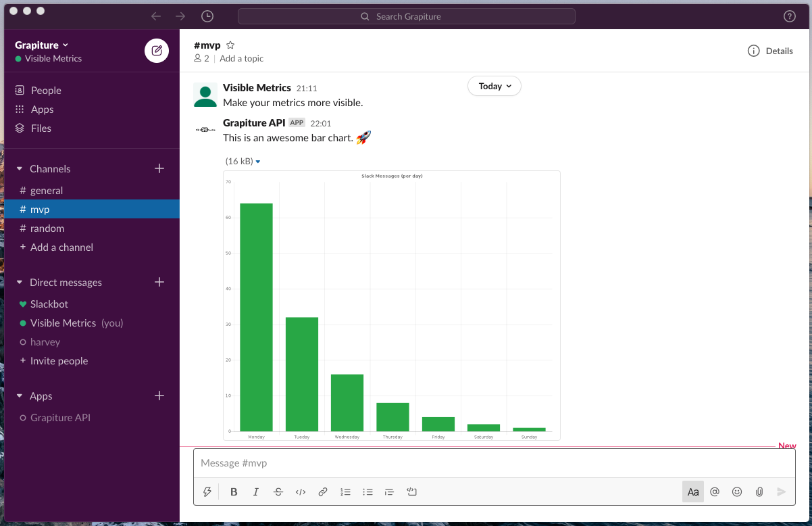
Task: Star the #mvp channel
Action: tap(230, 45)
